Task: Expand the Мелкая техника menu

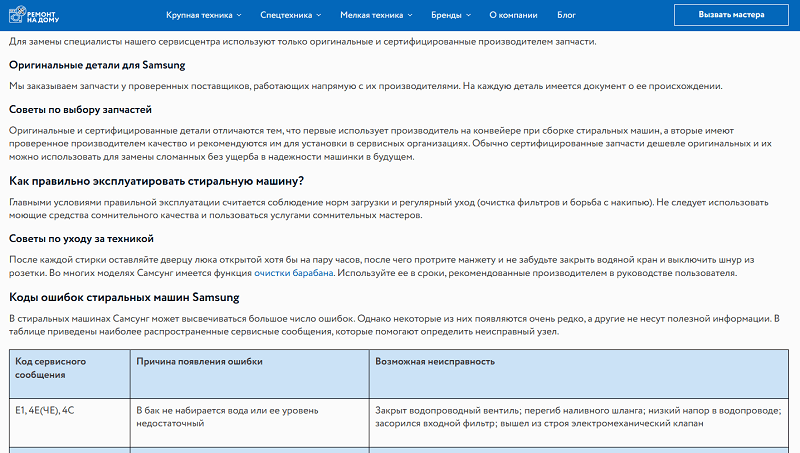Action: (x=376, y=15)
